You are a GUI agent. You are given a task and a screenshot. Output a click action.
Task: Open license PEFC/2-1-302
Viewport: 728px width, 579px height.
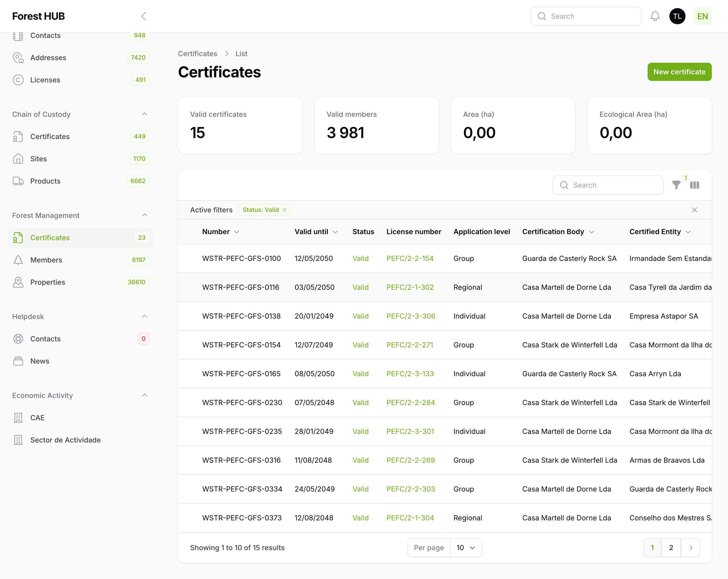[x=410, y=287]
